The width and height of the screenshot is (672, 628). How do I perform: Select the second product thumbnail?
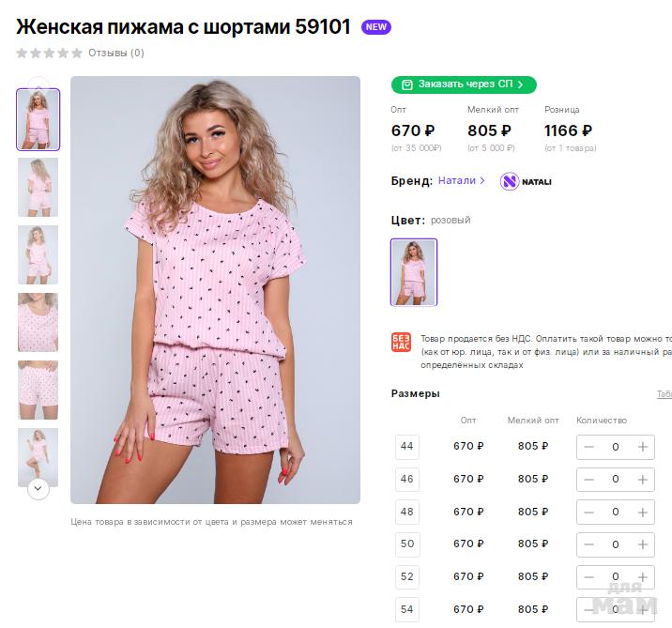tap(38, 188)
